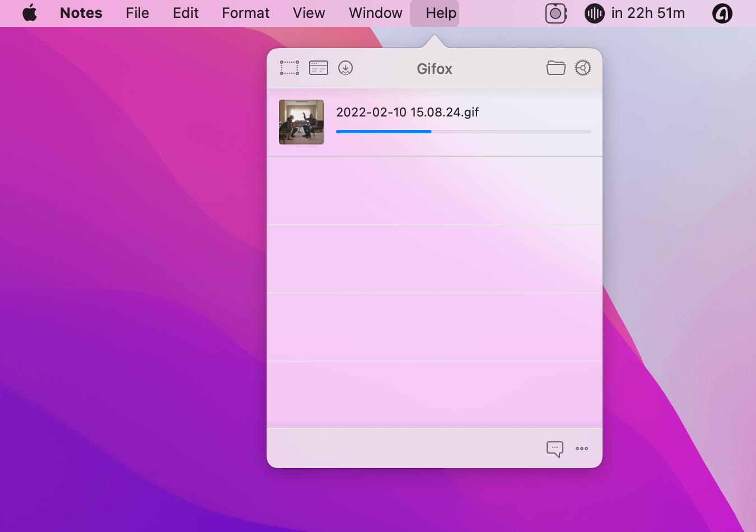Open the File menu
The image size is (756, 532).
coord(137,13)
